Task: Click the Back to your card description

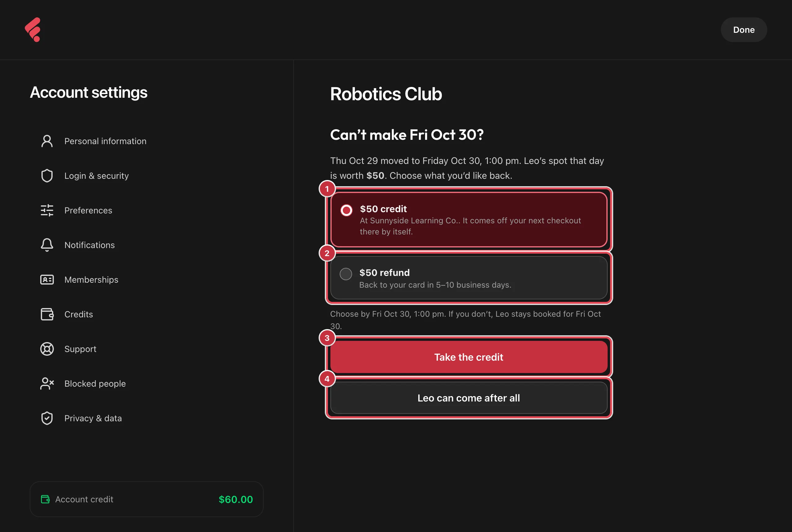Action: pos(435,285)
